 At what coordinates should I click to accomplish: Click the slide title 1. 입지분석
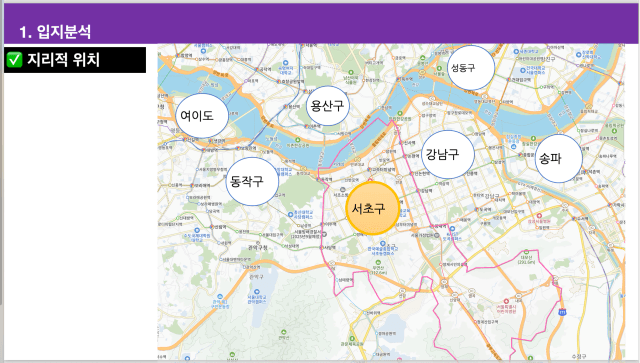pos(55,32)
